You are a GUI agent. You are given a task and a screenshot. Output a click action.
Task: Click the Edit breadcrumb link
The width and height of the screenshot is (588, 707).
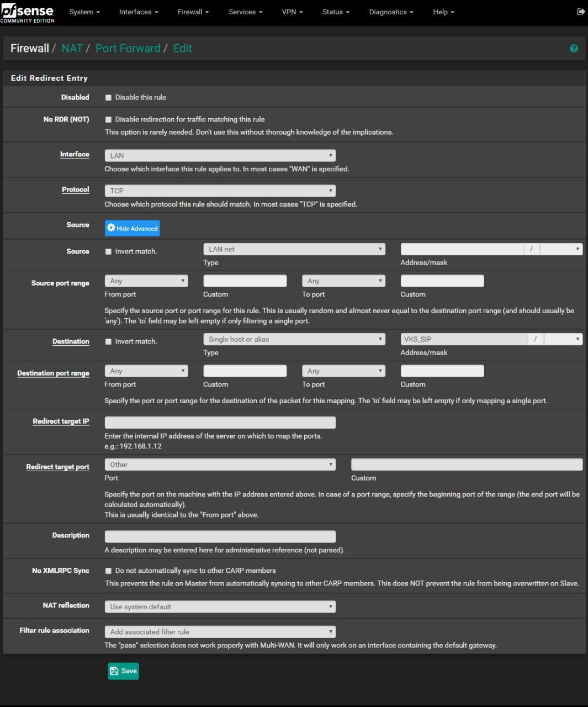[183, 49]
